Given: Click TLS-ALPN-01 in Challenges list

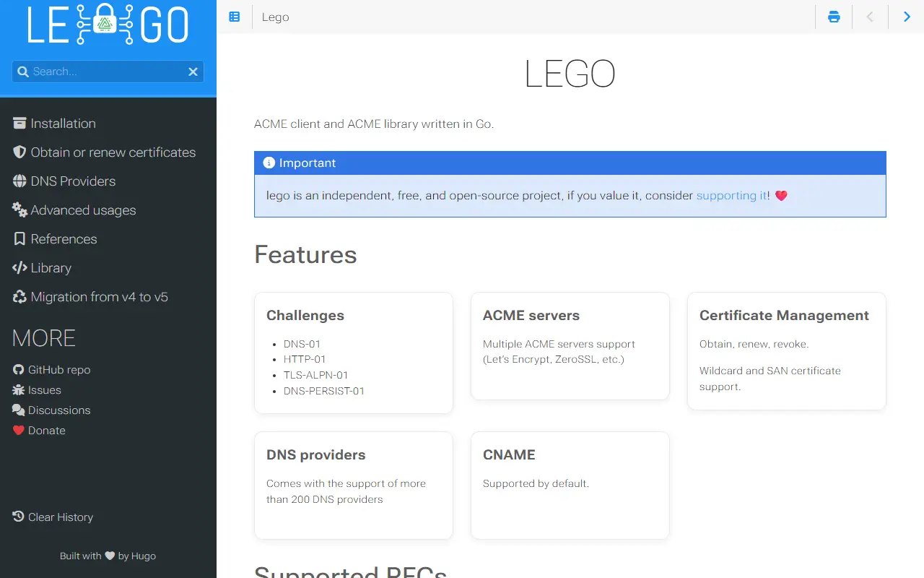Looking at the screenshot, I should pos(316,375).
